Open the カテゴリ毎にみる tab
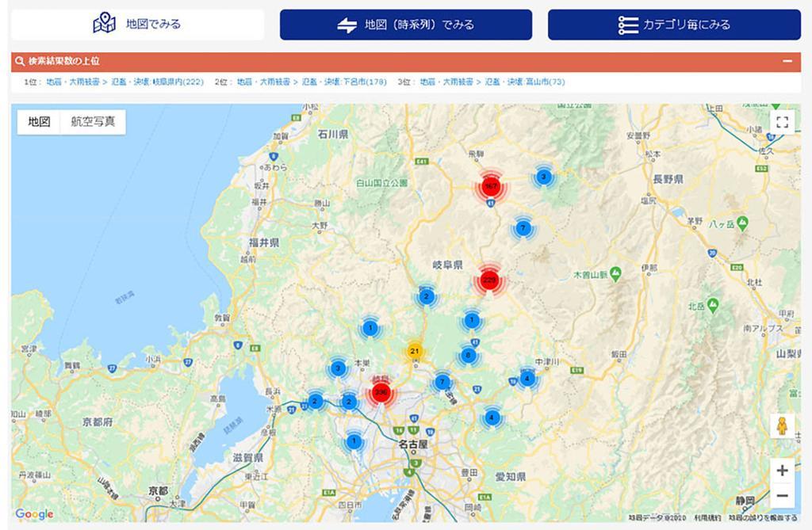 [674, 25]
